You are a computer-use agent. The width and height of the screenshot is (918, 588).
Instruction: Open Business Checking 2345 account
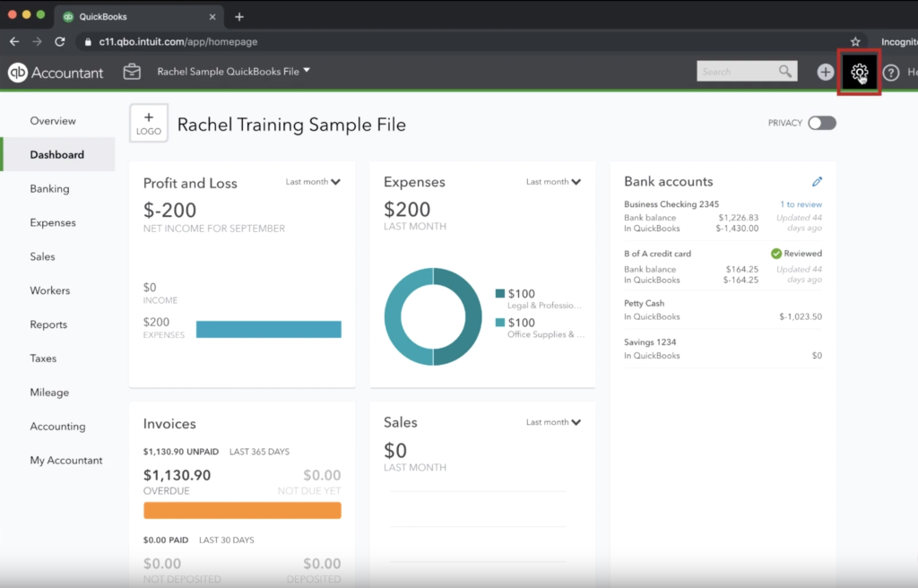[671, 204]
